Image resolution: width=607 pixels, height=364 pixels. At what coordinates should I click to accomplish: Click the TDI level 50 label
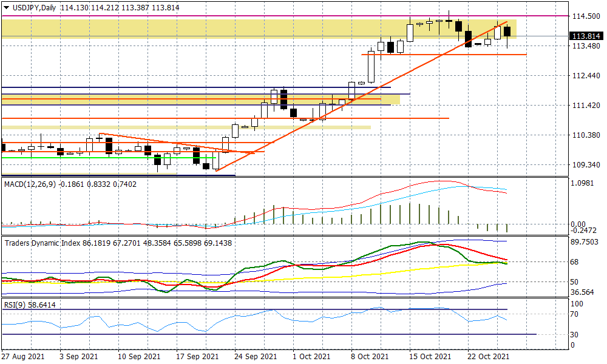574,282
